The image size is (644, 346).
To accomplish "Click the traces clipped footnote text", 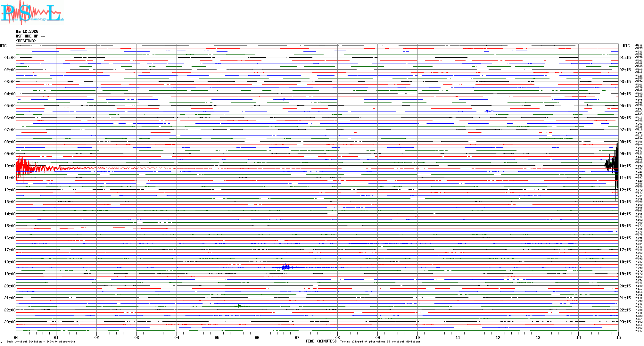I will pyautogui.click(x=380, y=342).
